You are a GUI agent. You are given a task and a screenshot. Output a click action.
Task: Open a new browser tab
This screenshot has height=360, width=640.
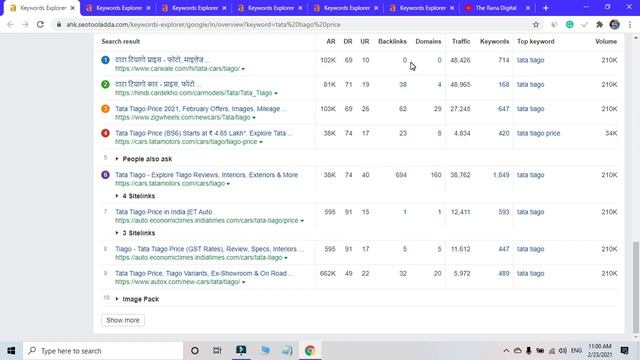(546, 8)
